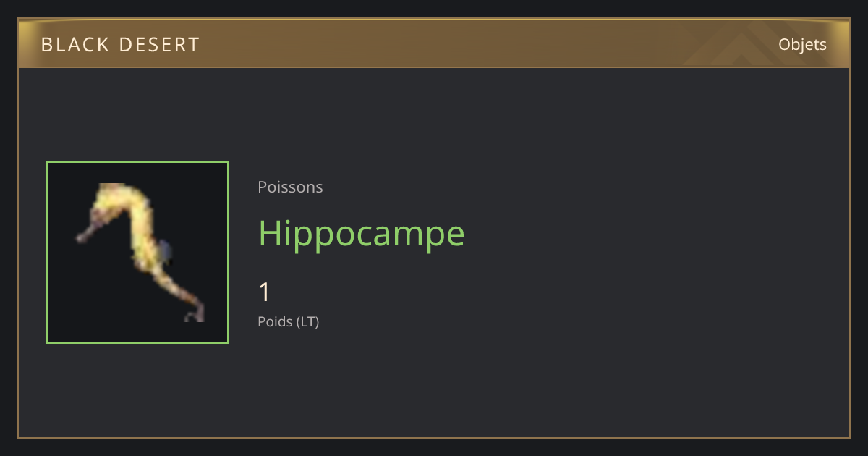
Task: Click the empty dark area right of Hippocampe
Action: [x=651, y=234]
